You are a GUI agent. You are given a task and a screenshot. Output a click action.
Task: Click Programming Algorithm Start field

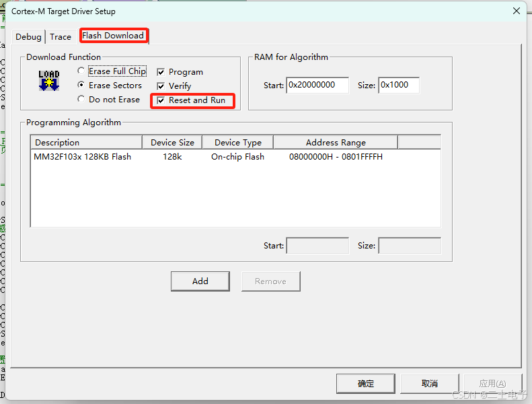click(317, 245)
